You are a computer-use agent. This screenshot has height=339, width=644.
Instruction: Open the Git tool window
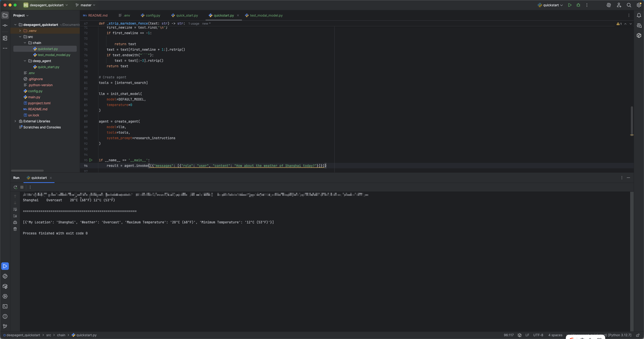pos(5,326)
